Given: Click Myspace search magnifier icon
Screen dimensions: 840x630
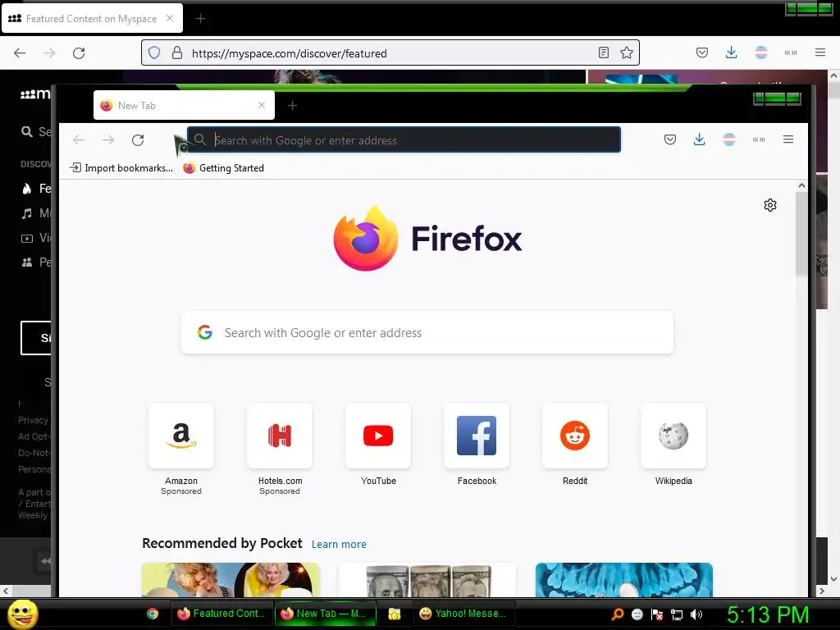Looking at the screenshot, I should tap(26, 131).
